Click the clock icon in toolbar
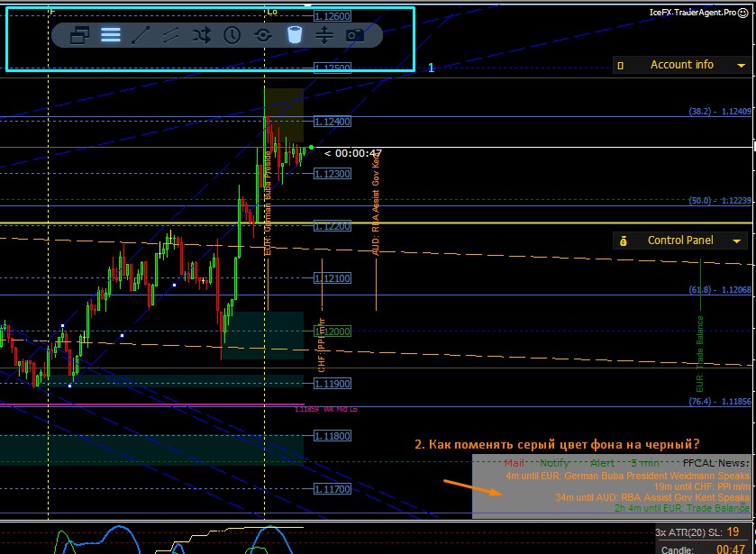Screen dimensions: 756x554 [x=232, y=35]
